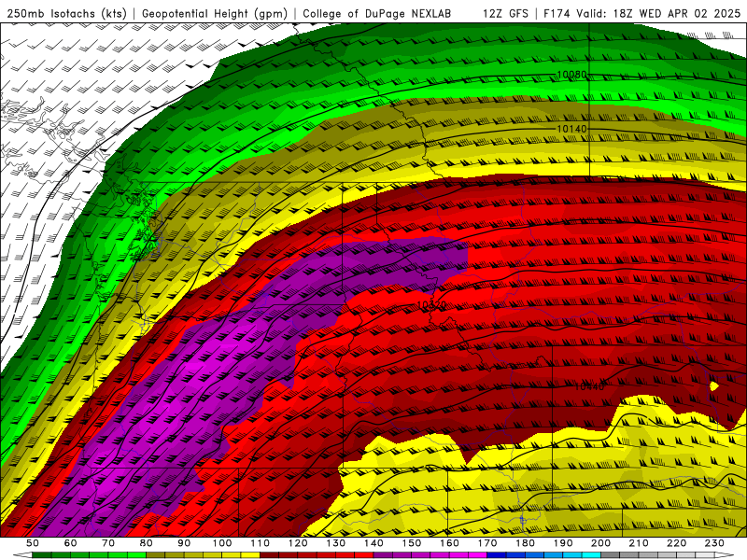
Task: Click the 50 label on the color scale
Action: pyautogui.click(x=33, y=543)
